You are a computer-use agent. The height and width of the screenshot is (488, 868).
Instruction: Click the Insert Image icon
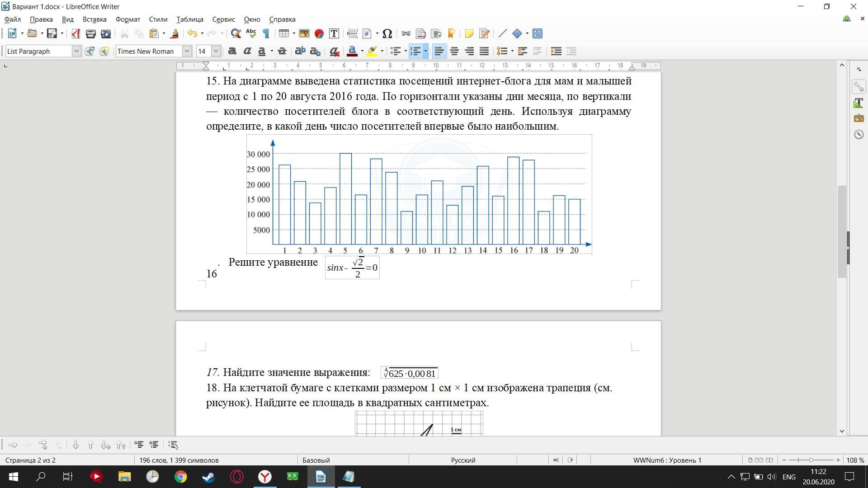[304, 33]
